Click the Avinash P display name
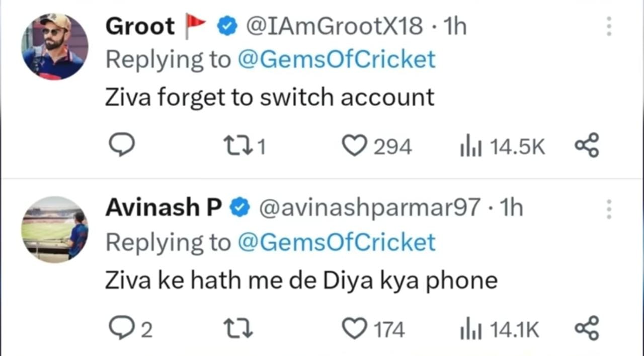Viewport: 644px width, 356px height. point(164,208)
